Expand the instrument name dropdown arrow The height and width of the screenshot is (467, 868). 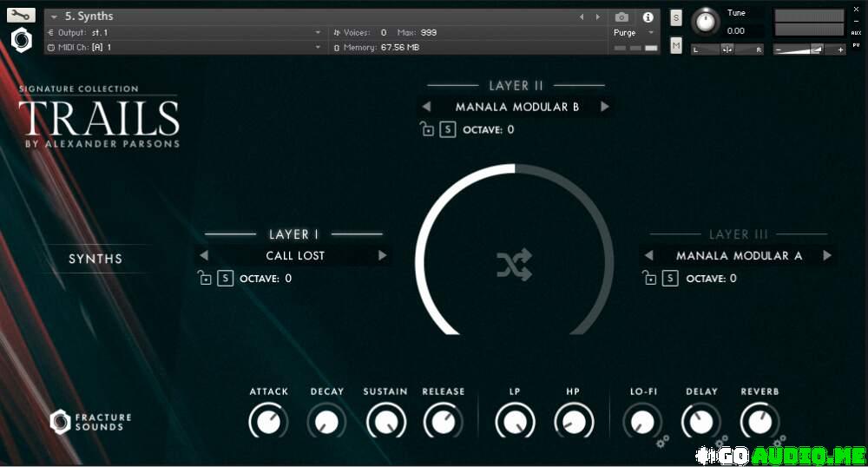pos(54,17)
